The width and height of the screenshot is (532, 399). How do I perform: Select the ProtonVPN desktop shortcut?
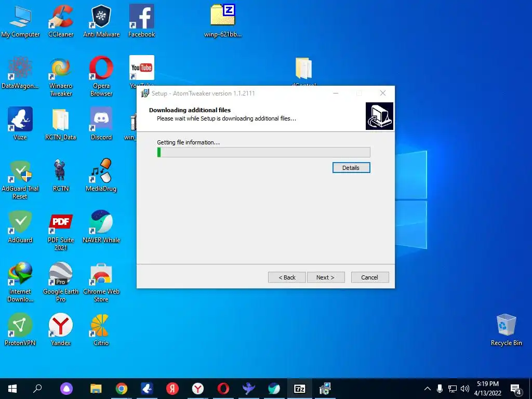coord(20,329)
